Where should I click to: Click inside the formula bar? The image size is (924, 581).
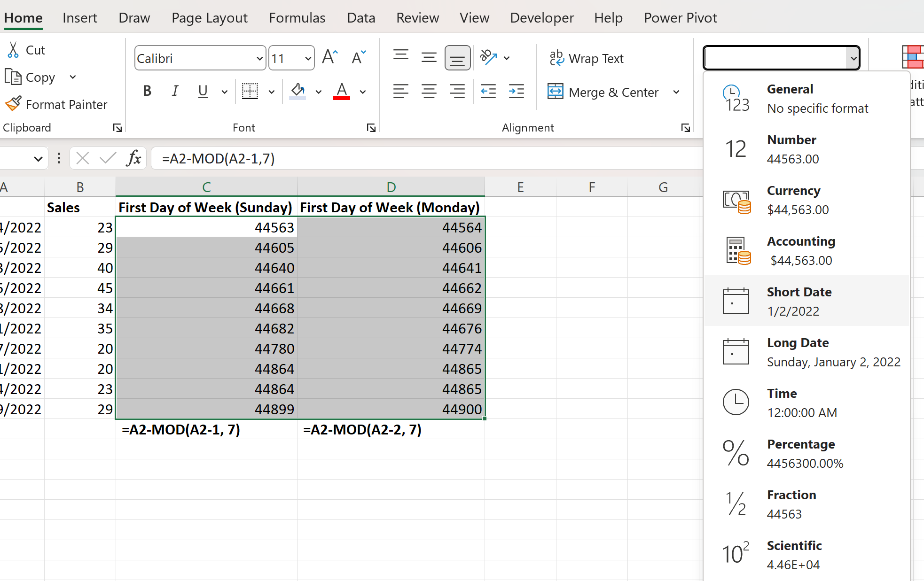pos(329,158)
